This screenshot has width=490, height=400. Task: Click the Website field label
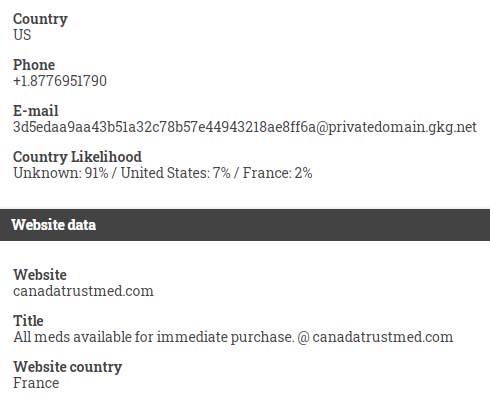click(40, 275)
